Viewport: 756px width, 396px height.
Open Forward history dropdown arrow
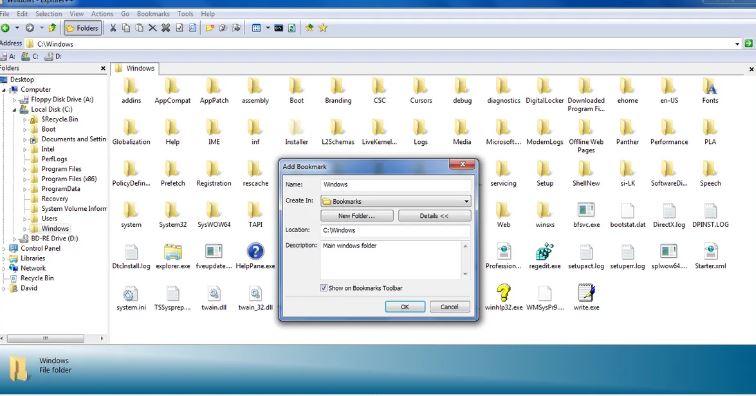pyautogui.click(x=41, y=28)
